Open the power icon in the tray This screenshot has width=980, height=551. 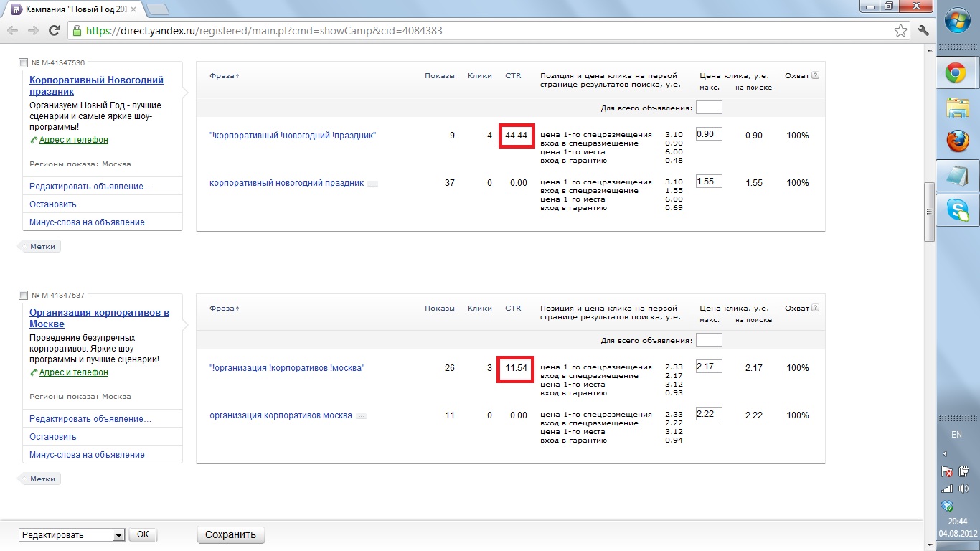(x=963, y=472)
